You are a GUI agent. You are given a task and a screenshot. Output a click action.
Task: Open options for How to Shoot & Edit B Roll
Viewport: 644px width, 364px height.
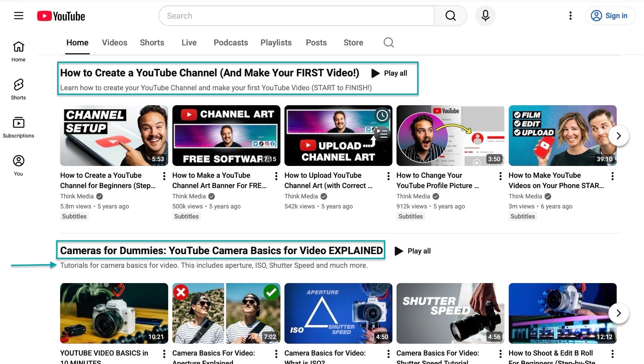pyautogui.click(x=613, y=354)
